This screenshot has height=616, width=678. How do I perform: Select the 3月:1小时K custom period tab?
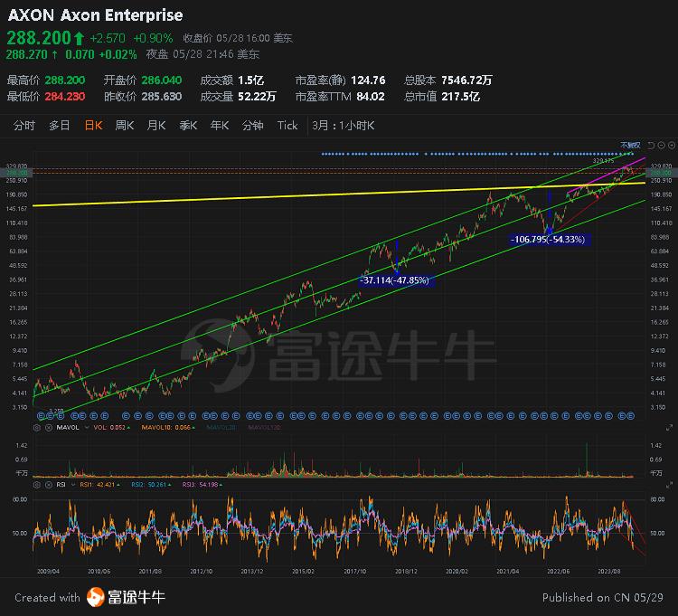point(344,126)
